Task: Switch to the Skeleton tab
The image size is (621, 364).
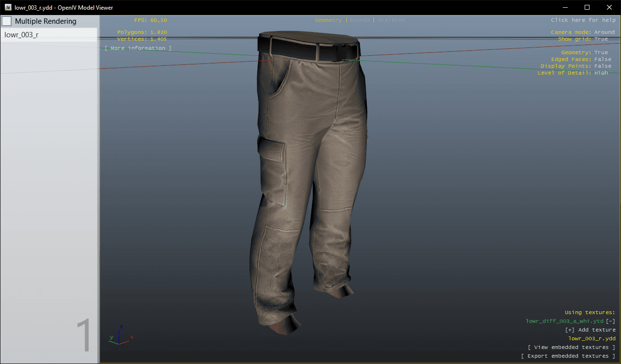Action: click(391, 20)
